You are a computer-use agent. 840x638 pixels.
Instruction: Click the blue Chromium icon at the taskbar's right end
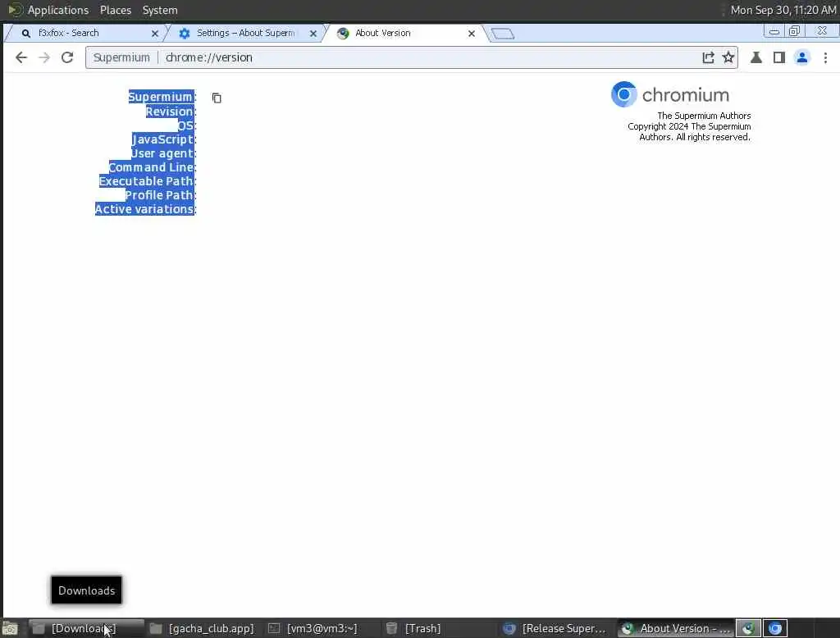pos(774,628)
